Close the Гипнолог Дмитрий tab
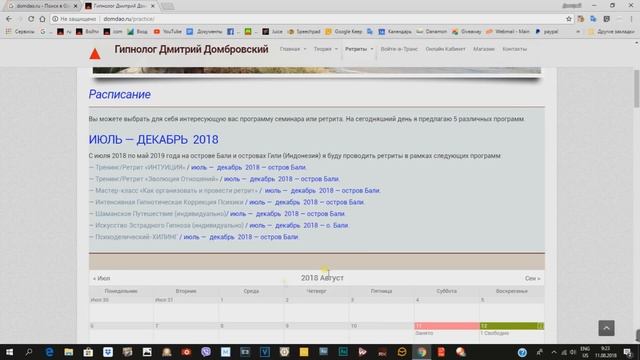The height and width of the screenshot is (360, 640). click(153, 6)
